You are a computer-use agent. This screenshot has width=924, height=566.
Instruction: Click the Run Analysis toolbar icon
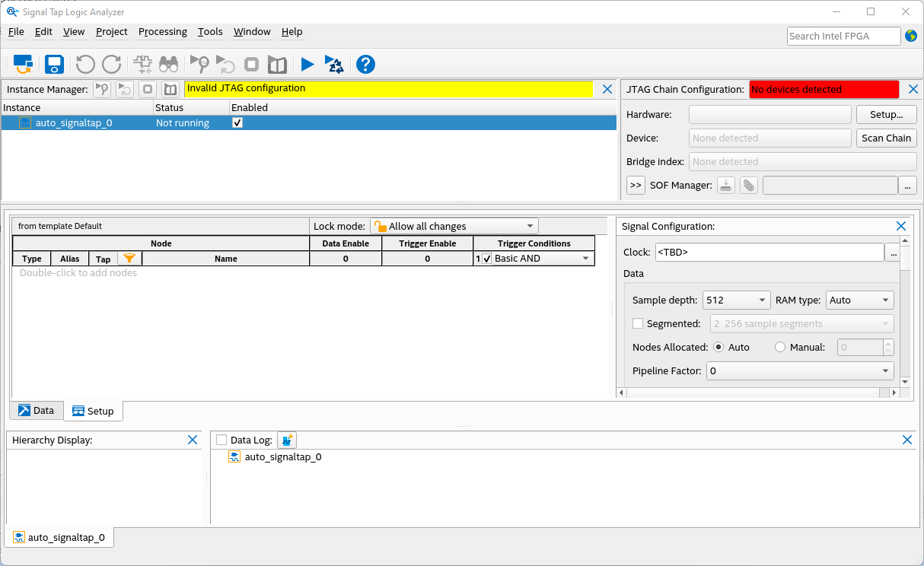(x=199, y=65)
